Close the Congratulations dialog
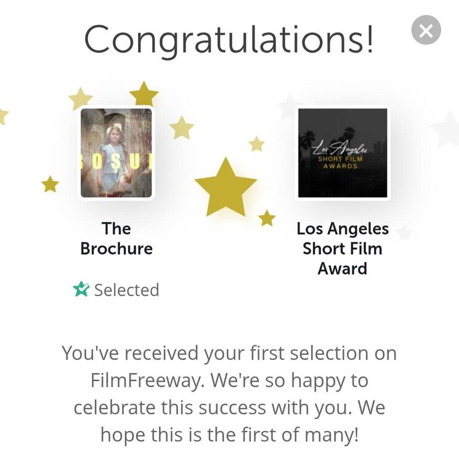The width and height of the screenshot is (459, 476). tap(426, 30)
